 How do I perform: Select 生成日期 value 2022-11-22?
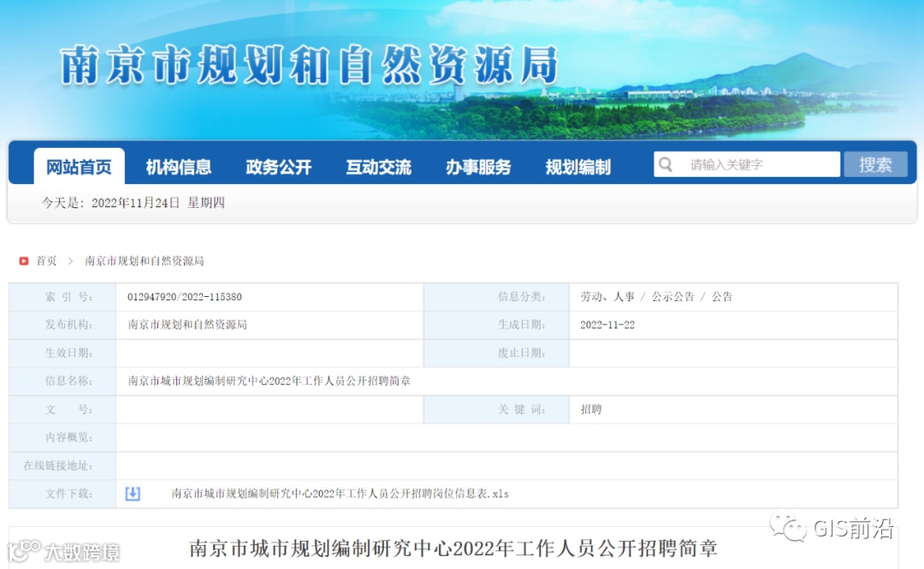pyautogui.click(x=607, y=325)
